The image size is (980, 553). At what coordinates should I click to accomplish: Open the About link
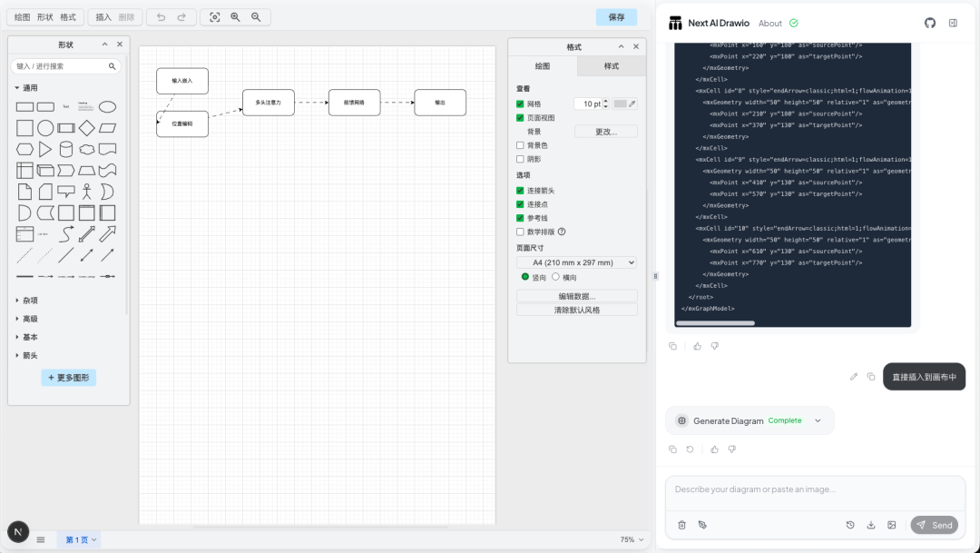[770, 23]
